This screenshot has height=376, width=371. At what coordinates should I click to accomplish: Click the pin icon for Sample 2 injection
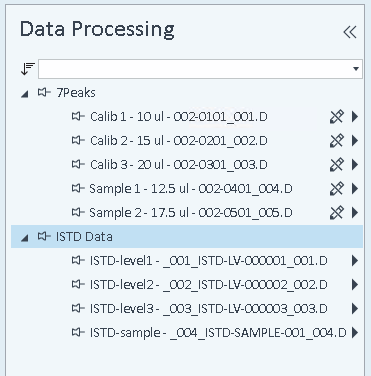pos(336,213)
